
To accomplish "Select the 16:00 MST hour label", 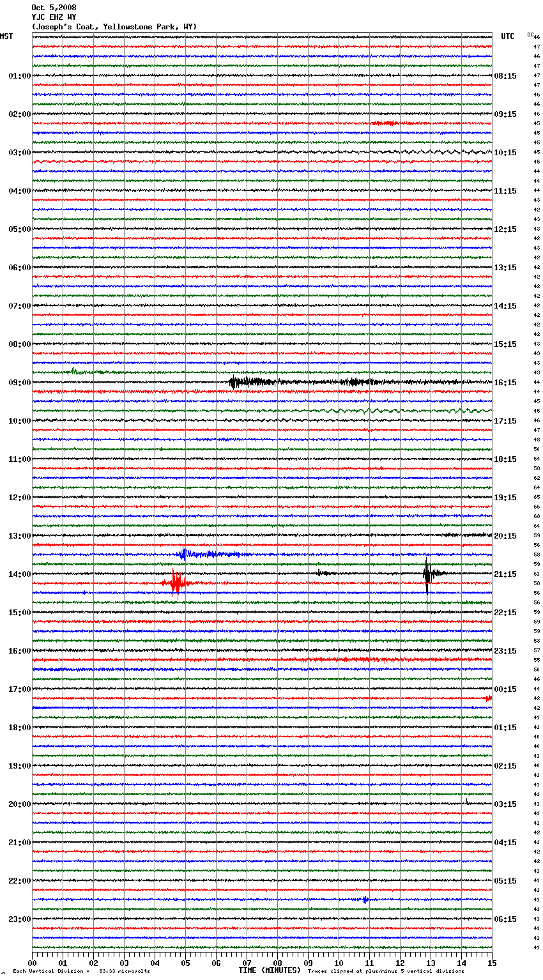I will click(20, 651).
